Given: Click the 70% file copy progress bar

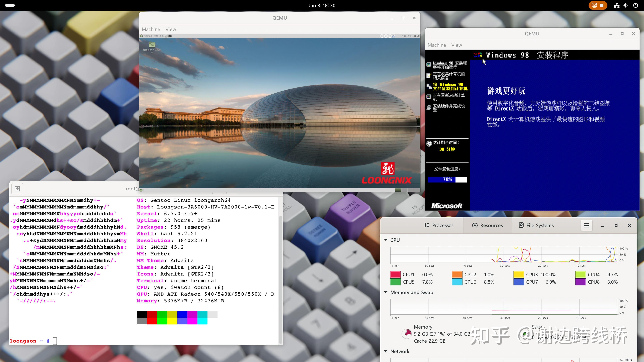Looking at the screenshot, I should click(447, 179).
